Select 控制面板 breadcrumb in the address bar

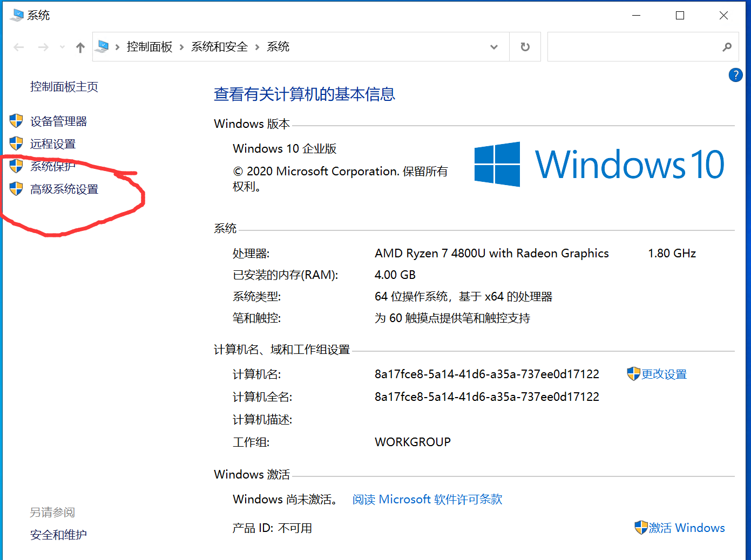150,47
